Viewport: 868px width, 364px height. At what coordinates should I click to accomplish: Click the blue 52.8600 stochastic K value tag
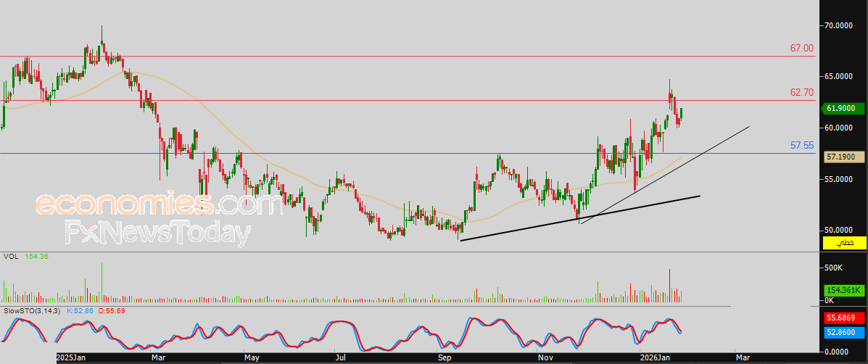pos(843,333)
